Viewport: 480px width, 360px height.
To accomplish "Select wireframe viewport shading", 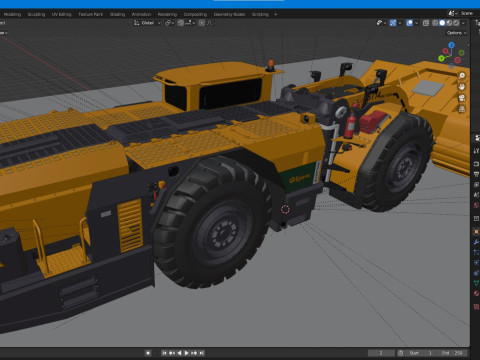I will click(x=435, y=23).
